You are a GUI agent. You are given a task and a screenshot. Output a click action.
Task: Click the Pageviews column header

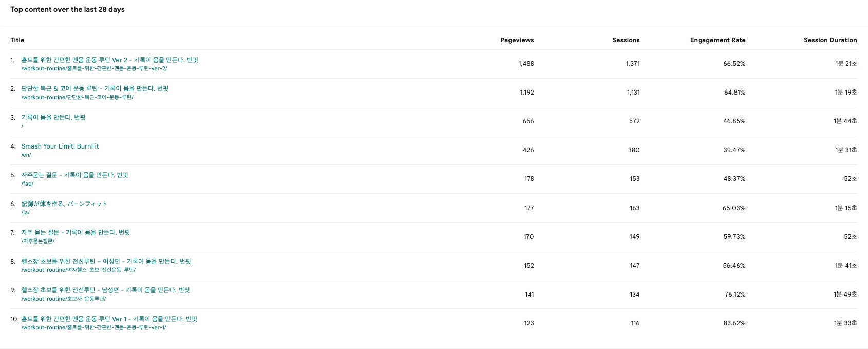(517, 40)
